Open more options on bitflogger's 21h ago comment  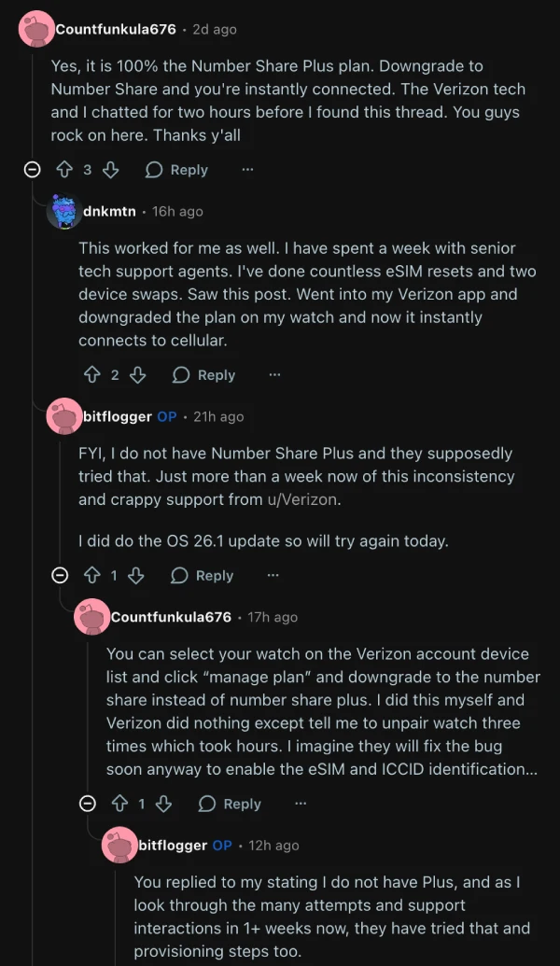273,576
